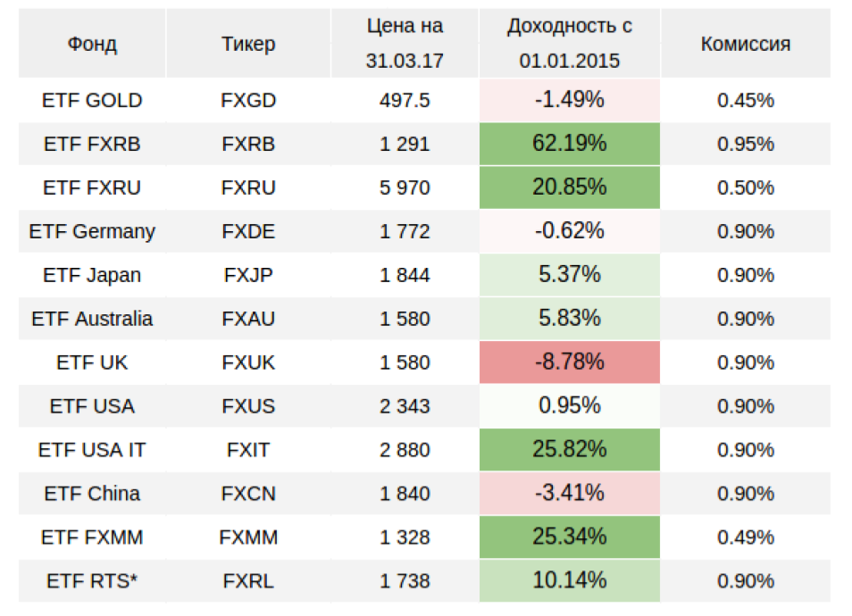Select the ETF USA IT fund name
This screenshot has height=616, width=852.
[x=92, y=450]
